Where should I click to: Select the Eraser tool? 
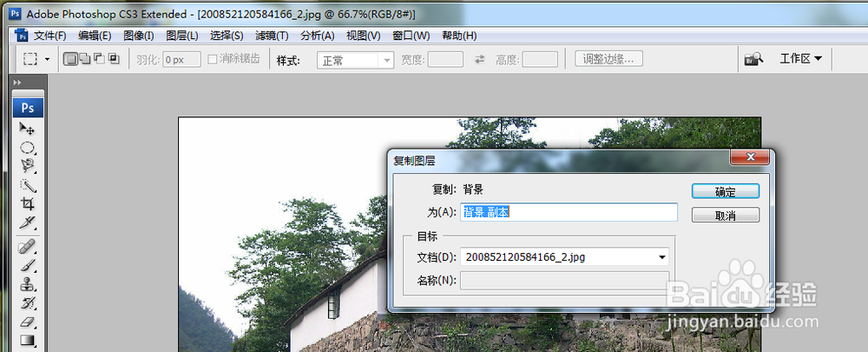[x=28, y=322]
